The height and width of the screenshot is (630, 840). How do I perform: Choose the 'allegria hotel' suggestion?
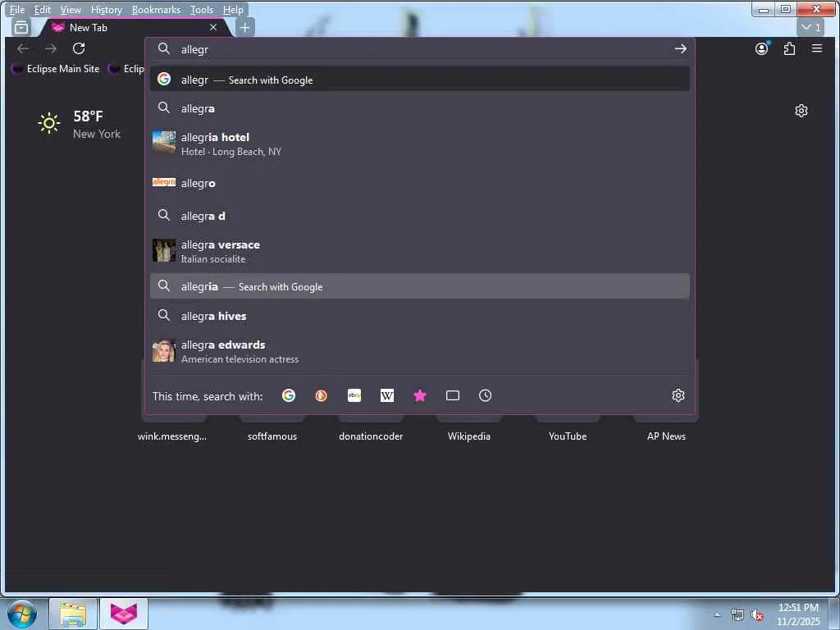click(x=420, y=144)
